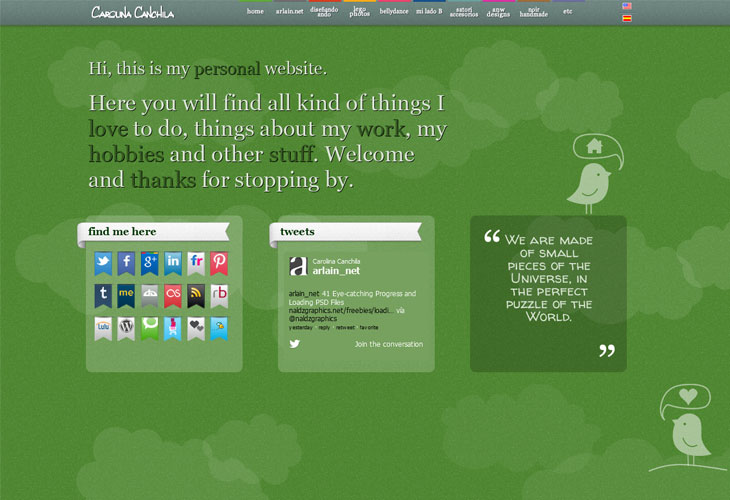Select the lego photos menu item
This screenshot has height=500, width=730.
click(x=359, y=12)
